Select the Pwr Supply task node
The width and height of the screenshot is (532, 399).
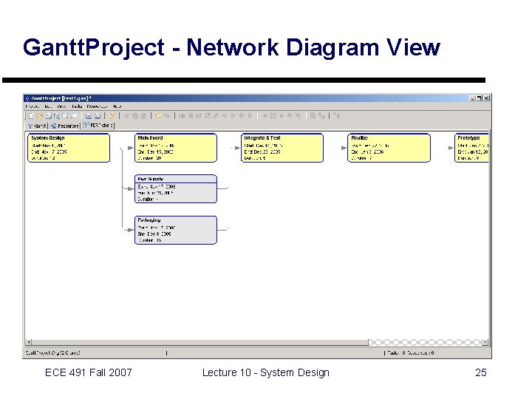click(x=176, y=189)
